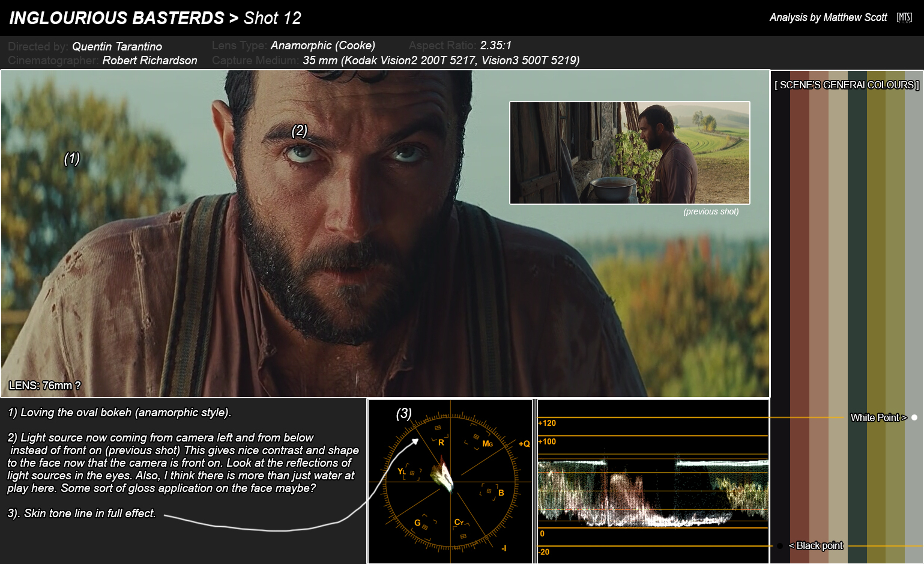The height and width of the screenshot is (564, 924).
Task: Click the 'White Point >' label
Action: 878,417
